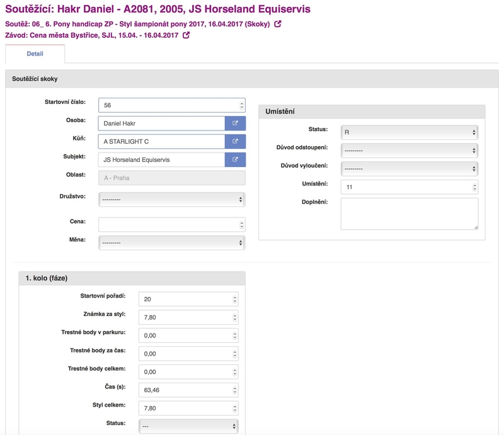This screenshot has height=435, width=504.
Task: Click the Startovní číslo stepper arrows
Action: tap(241, 105)
